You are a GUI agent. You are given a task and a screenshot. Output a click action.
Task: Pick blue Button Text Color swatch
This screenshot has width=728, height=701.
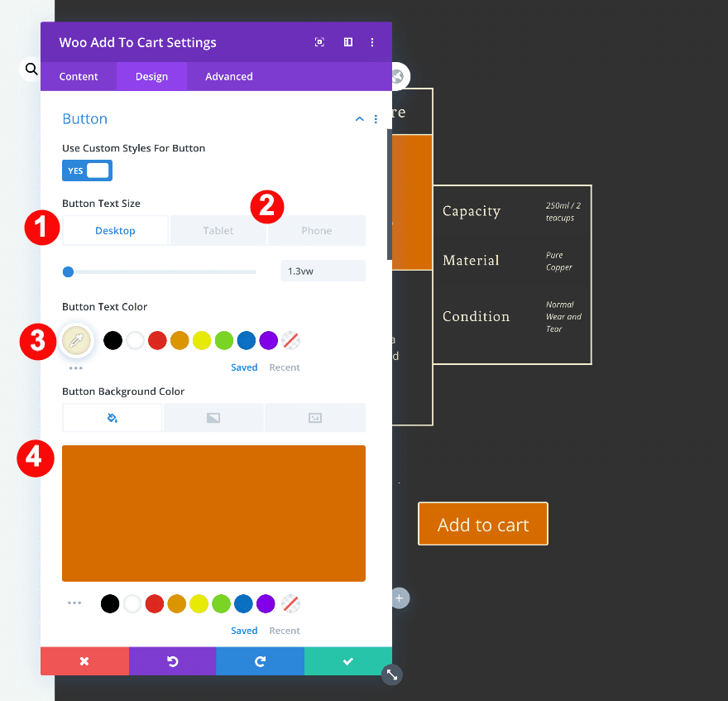[x=247, y=340]
